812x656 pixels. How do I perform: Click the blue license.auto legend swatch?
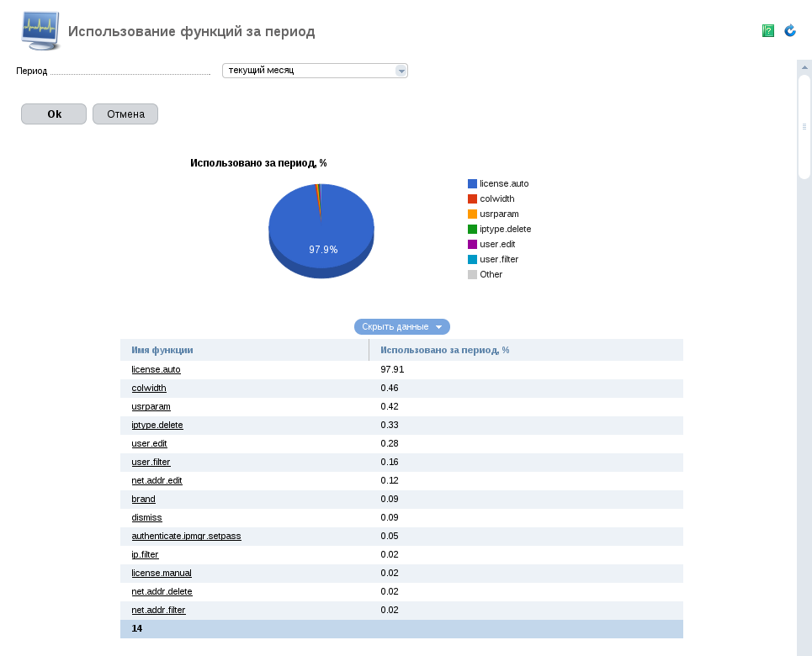point(472,184)
